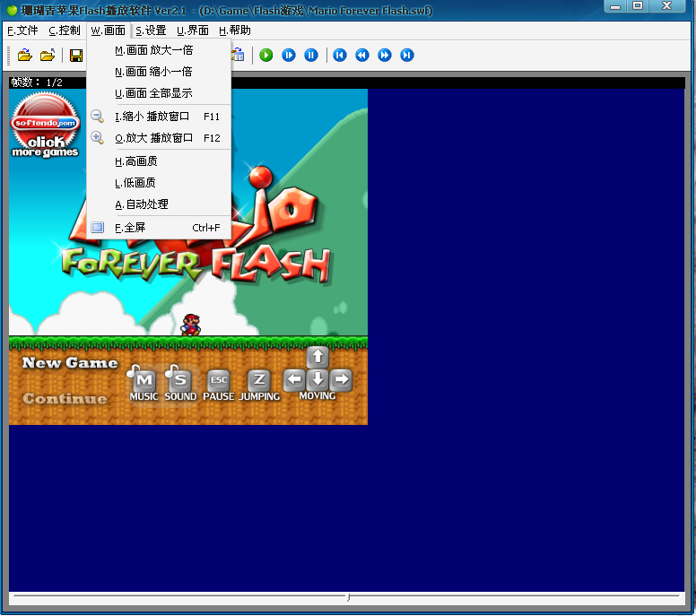Click the green play button
Image resolution: width=696 pixels, height=616 pixels.
pyautogui.click(x=265, y=55)
